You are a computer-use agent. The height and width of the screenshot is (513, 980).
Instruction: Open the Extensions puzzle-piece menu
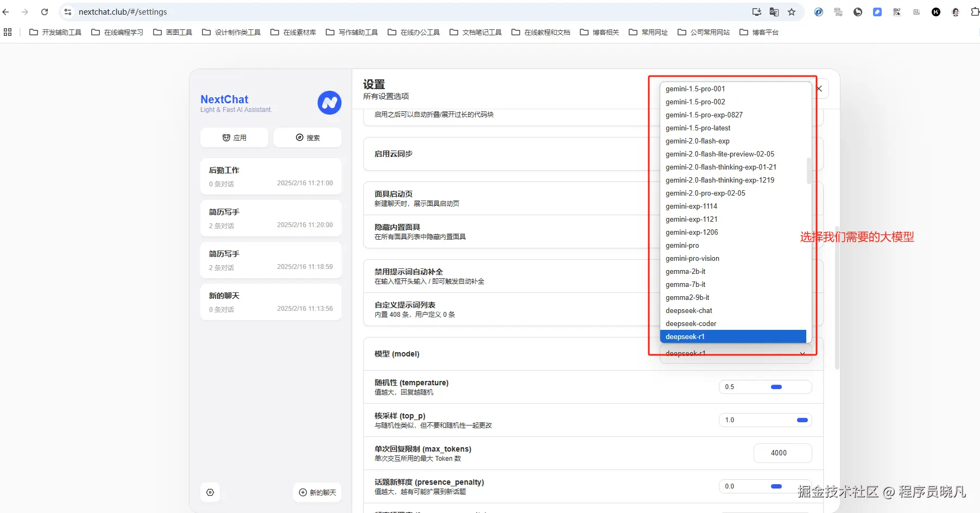pos(975,12)
